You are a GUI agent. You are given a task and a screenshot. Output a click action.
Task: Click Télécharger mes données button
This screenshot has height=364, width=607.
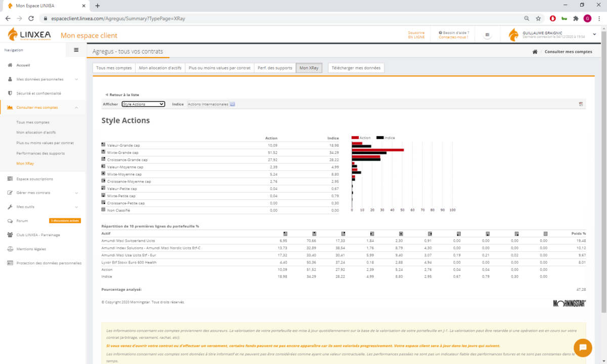(x=356, y=68)
